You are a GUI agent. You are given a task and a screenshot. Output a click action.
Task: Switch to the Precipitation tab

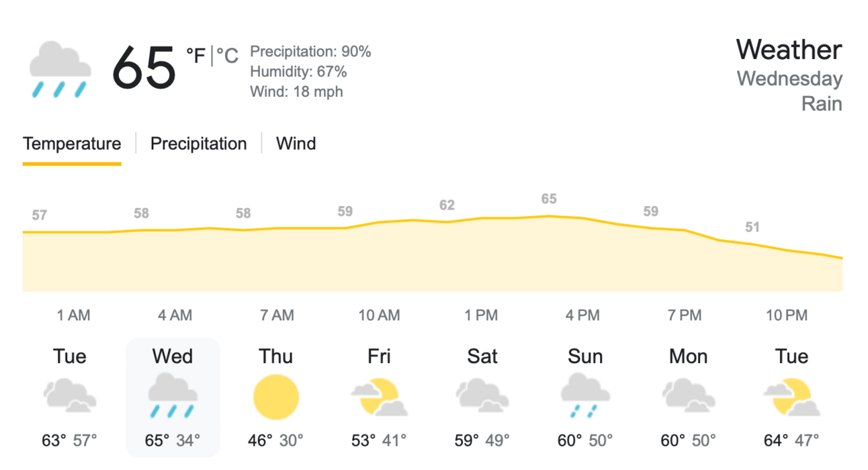(198, 144)
